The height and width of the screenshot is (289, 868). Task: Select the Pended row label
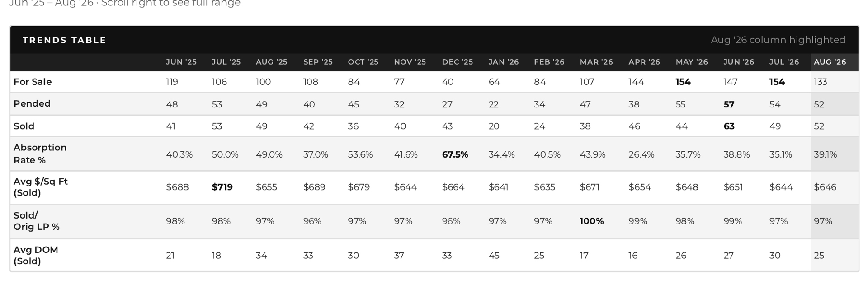pyautogui.click(x=32, y=103)
